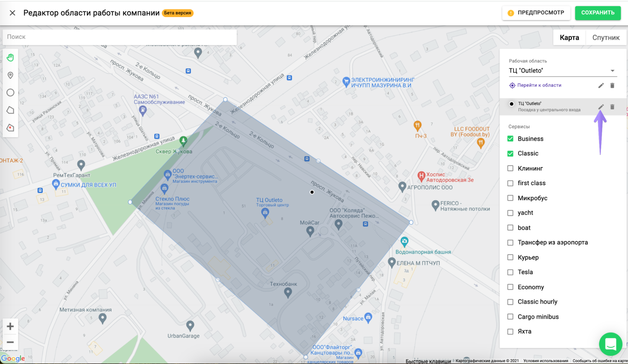Click the Поиск search field

[120, 37]
